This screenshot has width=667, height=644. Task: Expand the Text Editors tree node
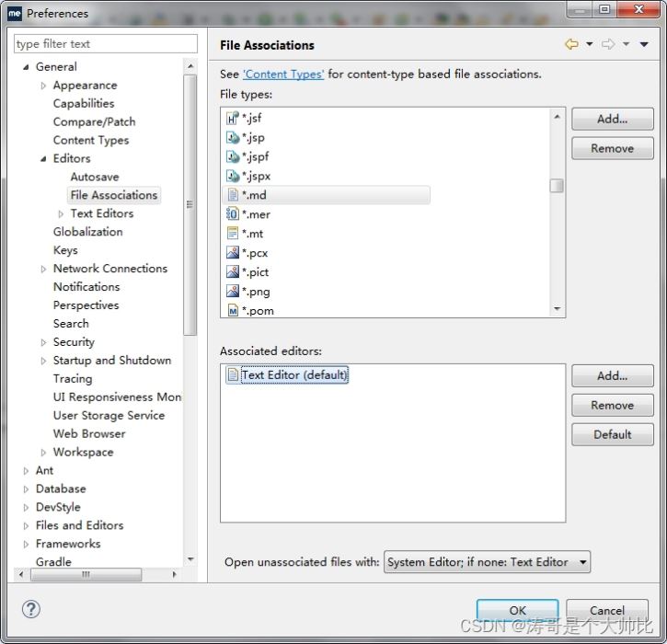(61, 214)
